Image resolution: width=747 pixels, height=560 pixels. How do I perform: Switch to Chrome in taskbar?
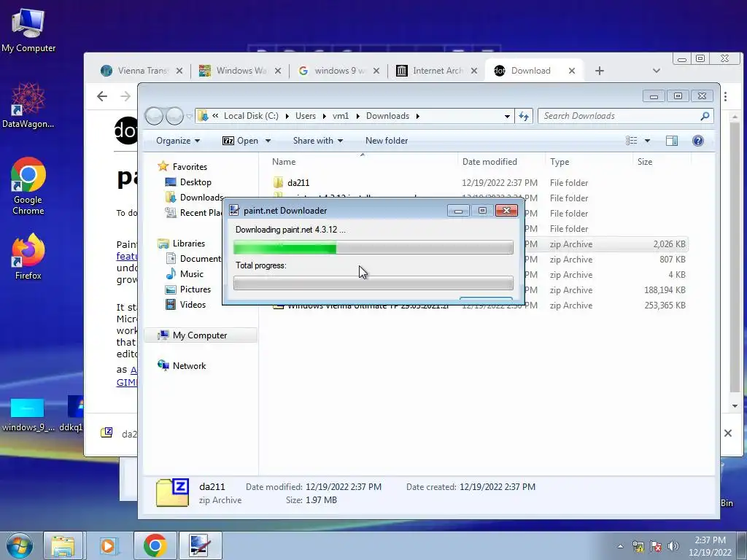(155, 545)
